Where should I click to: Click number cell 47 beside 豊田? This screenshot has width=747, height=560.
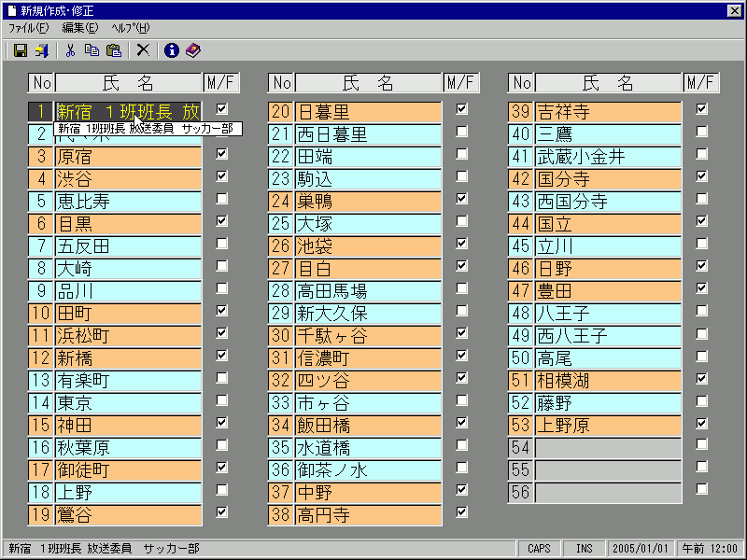click(521, 291)
